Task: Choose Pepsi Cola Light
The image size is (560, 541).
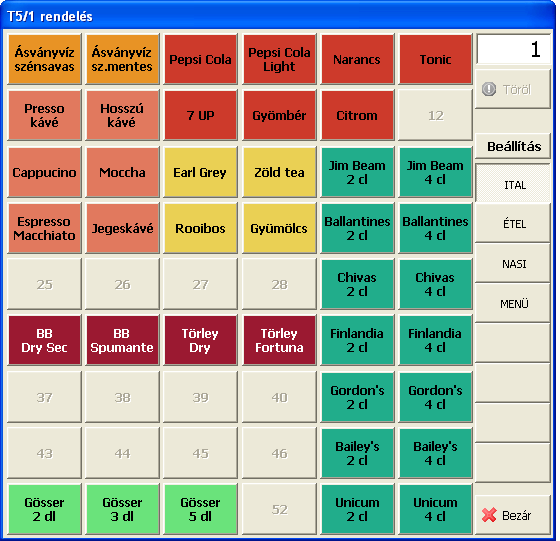Action: point(279,59)
